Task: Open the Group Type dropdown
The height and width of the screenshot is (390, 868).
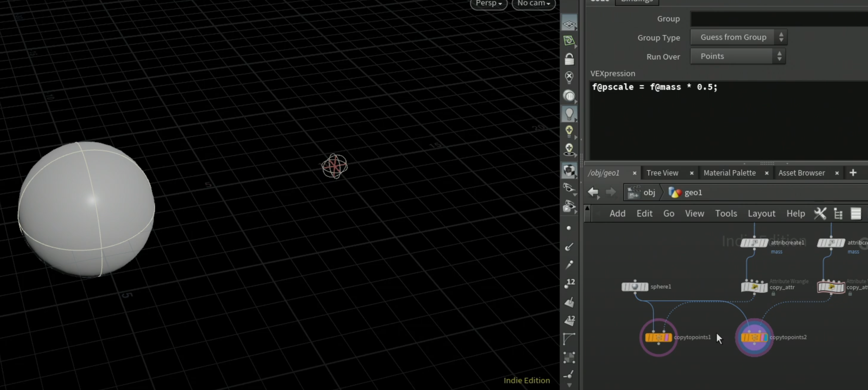Action: pyautogui.click(x=739, y=37)
